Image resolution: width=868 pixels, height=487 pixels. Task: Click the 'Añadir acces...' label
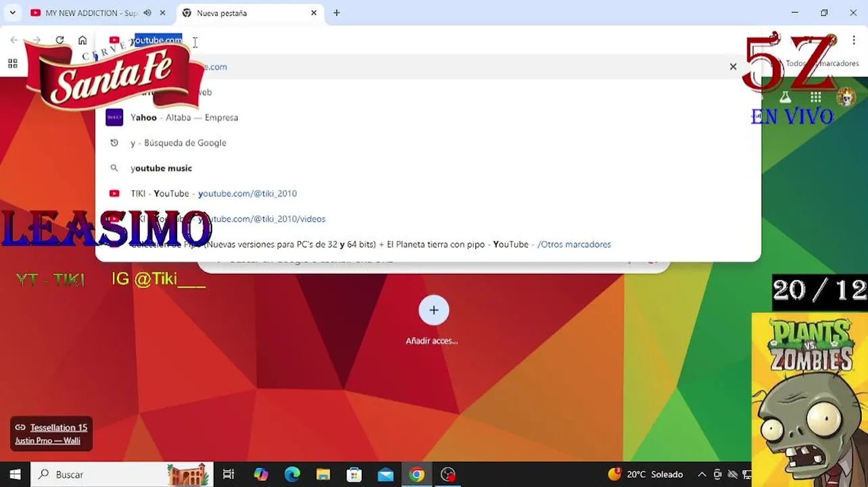coord(432,341)
